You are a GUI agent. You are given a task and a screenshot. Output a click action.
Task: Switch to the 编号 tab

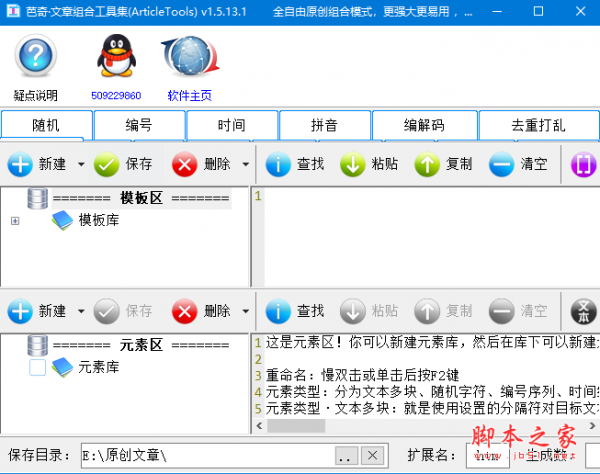pyautogui.click(x=139, y=125)
